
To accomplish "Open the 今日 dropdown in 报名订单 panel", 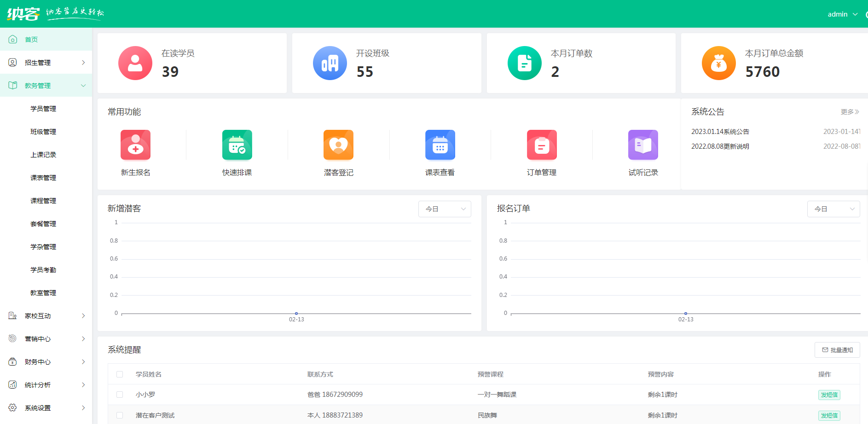I will (833, 209).
